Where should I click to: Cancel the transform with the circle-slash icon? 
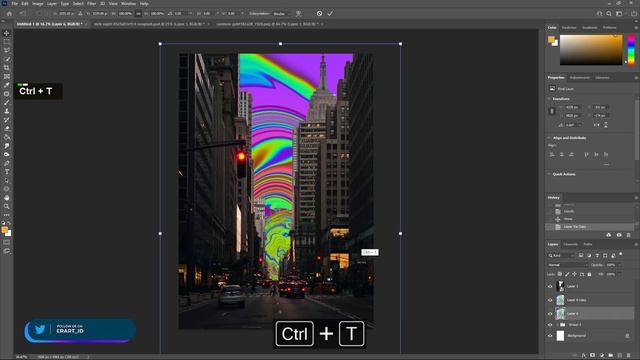point(319,13)
